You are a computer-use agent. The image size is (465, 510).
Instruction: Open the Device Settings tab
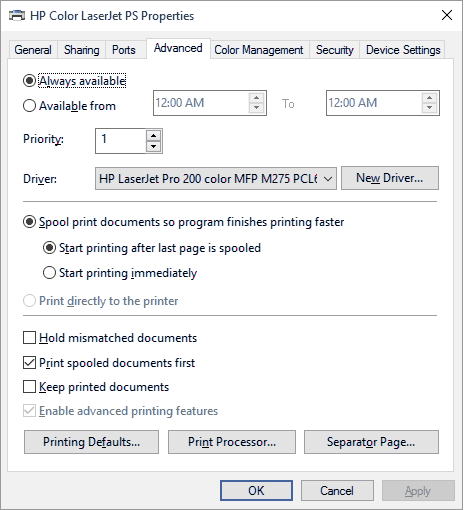tap(403, 50)
